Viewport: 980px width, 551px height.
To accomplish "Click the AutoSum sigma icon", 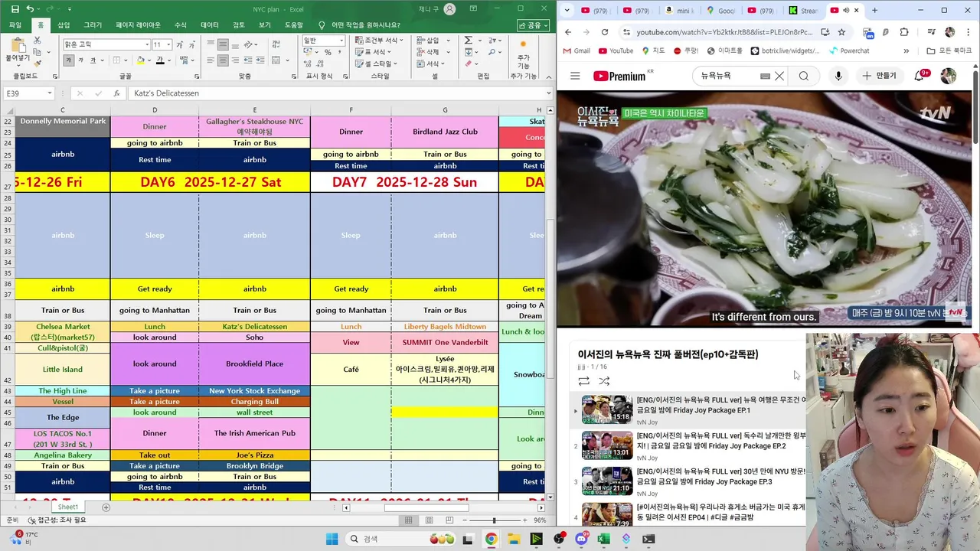I will (468, 41).
